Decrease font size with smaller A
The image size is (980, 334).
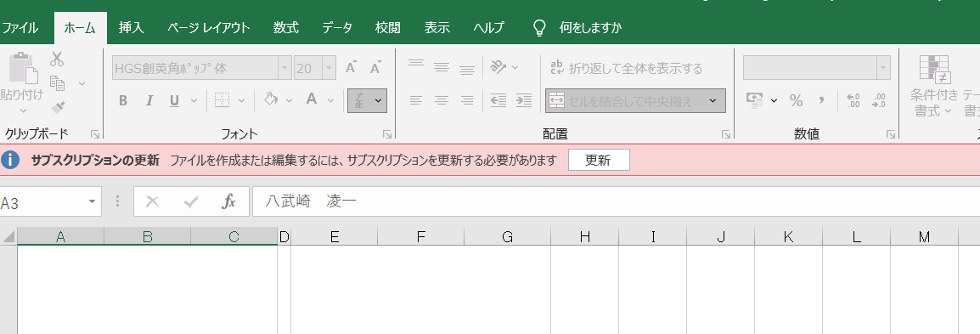[375, 67]
